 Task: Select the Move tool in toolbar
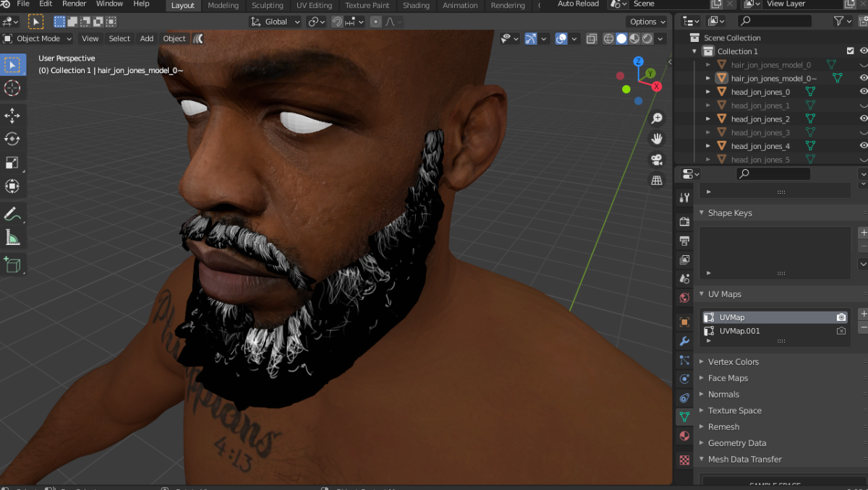pyautogui.click(x=12, y=116)
